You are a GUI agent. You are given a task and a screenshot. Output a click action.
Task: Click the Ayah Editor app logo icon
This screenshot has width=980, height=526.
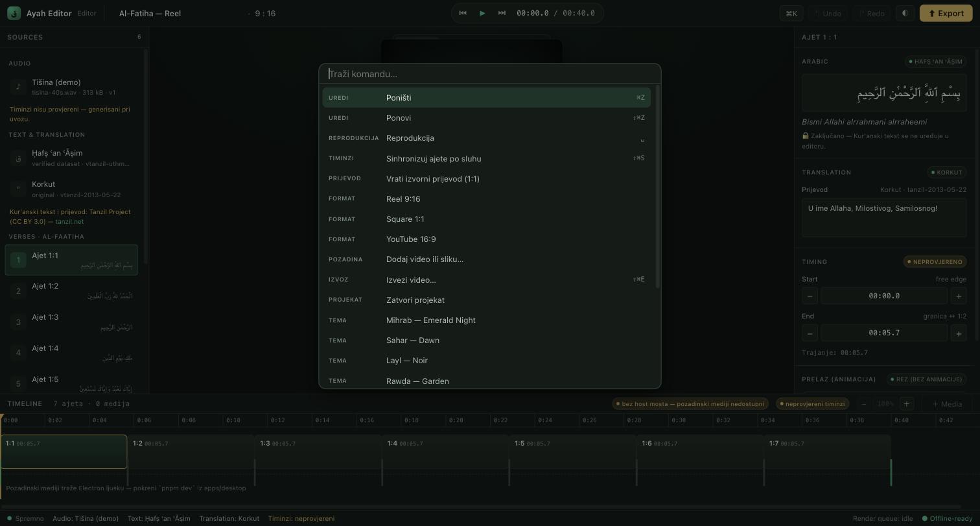[14, 13]
